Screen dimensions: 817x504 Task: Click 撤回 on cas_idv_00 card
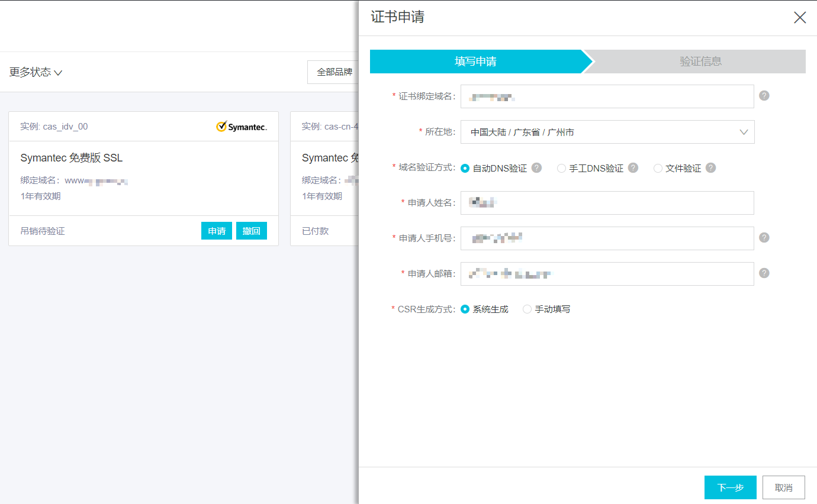(x=252, y=231)
